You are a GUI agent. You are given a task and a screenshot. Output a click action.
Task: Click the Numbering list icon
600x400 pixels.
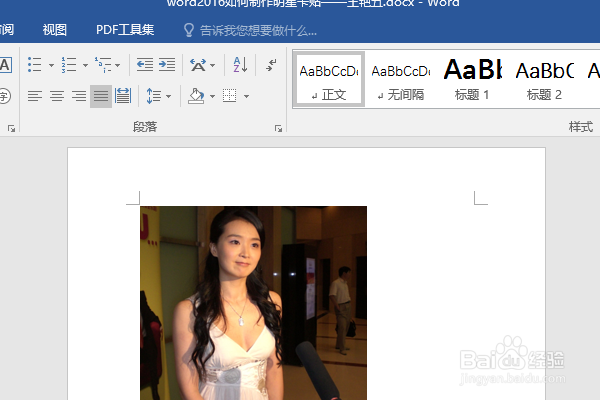point(69,65)
